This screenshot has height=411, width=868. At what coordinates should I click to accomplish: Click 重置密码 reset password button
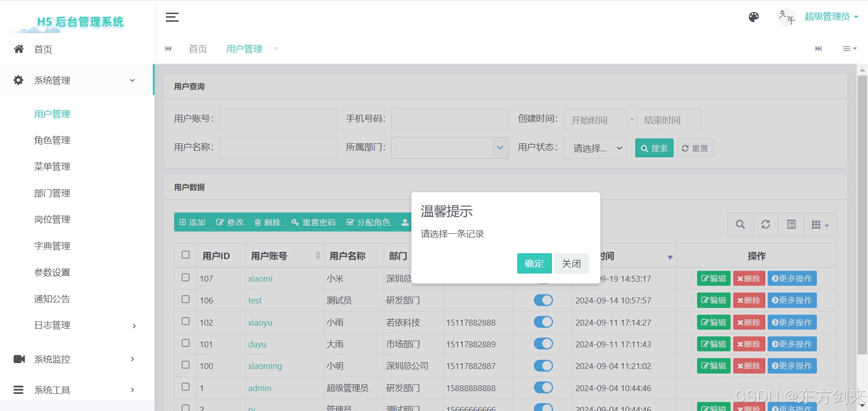coord(314,222)
